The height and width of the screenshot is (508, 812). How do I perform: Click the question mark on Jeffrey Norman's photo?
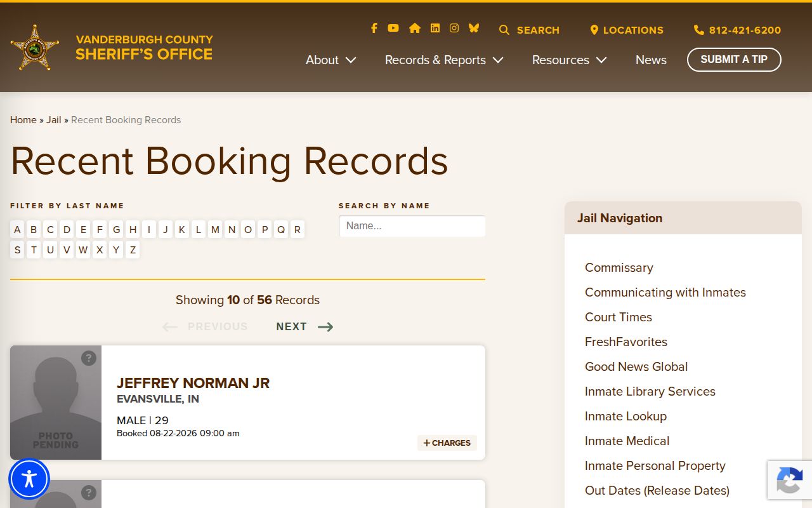[x=89, y=358]
